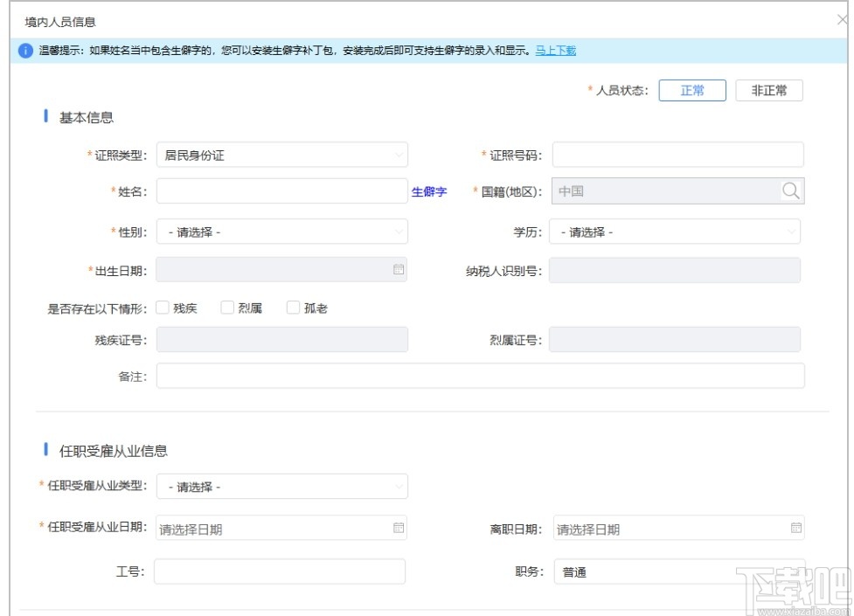The height and width of the screenshot is (616, 854).
Task: Click the 备注 remarks input field
Action: click(x=481, y=377)
